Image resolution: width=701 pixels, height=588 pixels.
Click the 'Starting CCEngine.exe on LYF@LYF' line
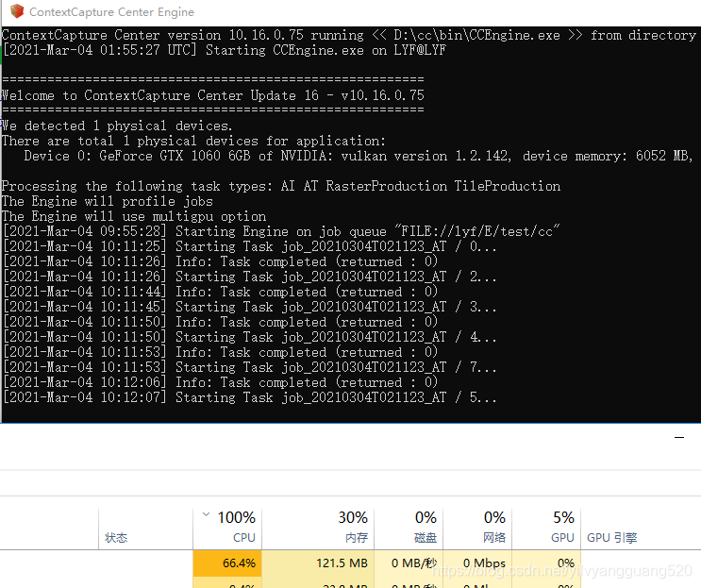225,50
